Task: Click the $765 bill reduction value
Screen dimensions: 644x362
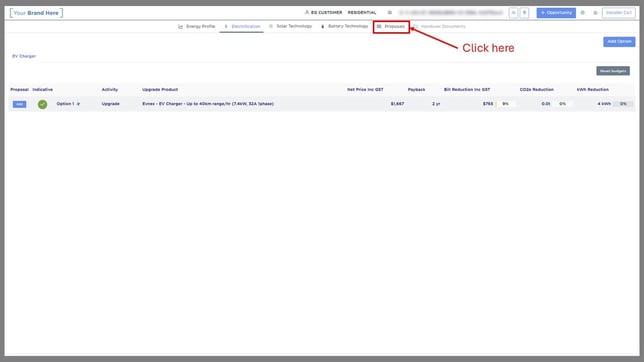Action: [488, 104]
